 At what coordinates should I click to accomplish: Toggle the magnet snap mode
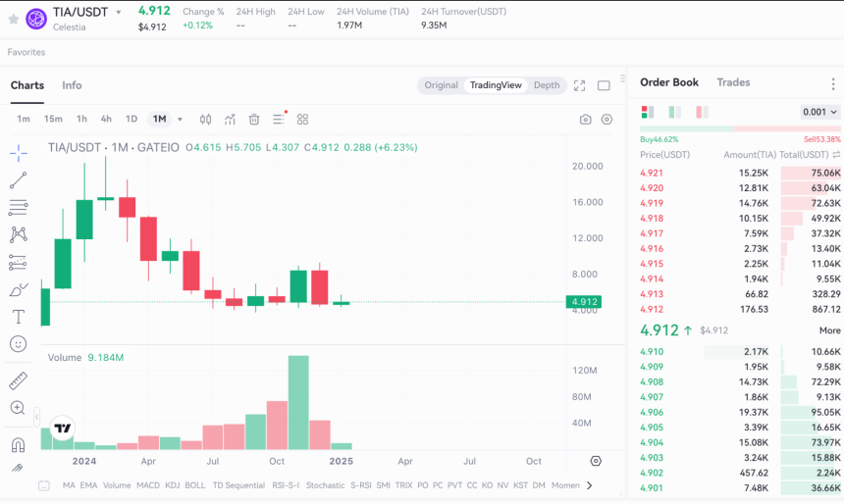click(x=18, y=445)
